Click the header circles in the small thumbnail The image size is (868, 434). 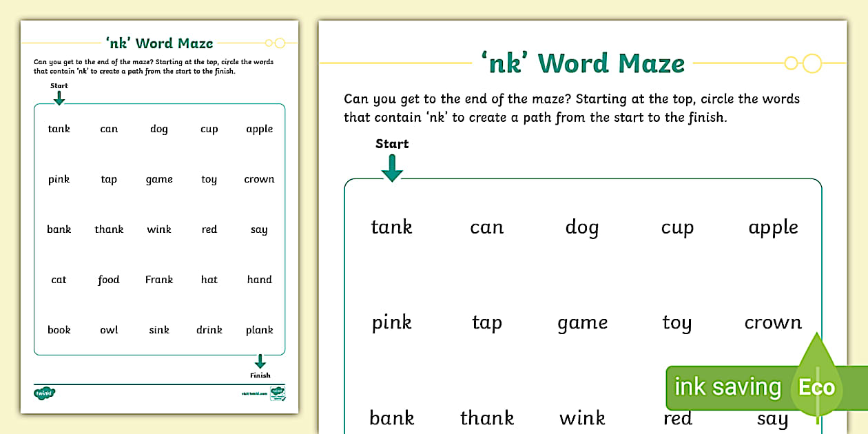tap(276, 43)
